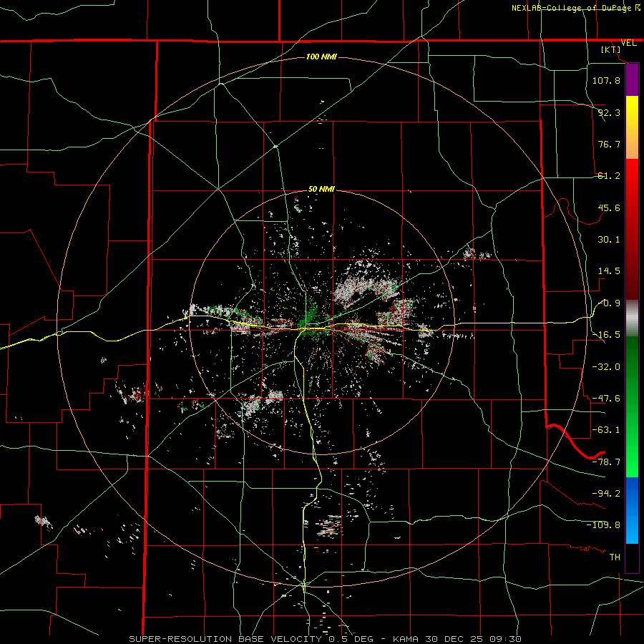The width and height of the screenshot is (644, 644).
Task: Click the TH label on legend
Action: click(x=615, y=557)
